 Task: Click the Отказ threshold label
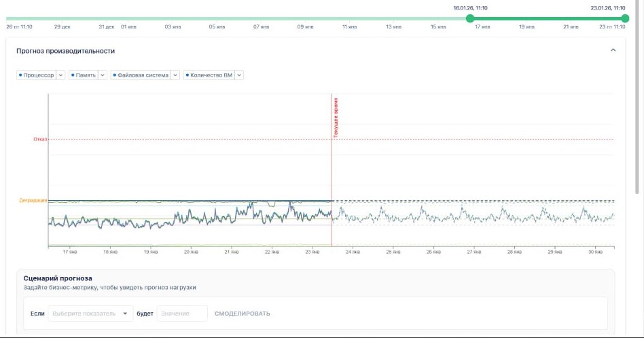click(40, 140)
